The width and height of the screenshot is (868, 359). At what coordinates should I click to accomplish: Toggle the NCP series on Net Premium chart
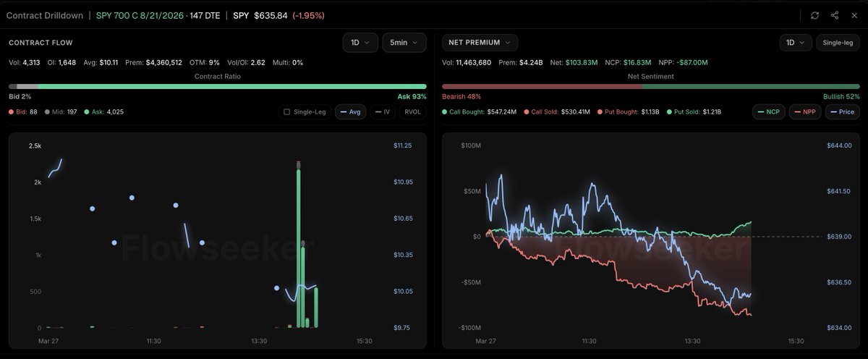pos(770,112)
